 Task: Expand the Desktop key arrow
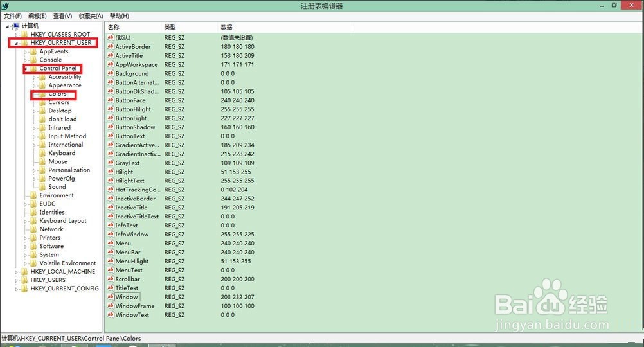coord(35,111)
